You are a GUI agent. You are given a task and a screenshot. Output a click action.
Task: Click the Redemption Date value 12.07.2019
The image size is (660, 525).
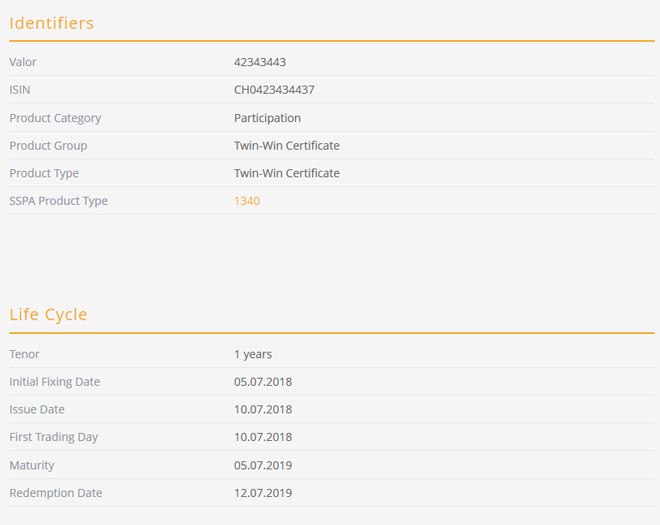tap(263, 493)
